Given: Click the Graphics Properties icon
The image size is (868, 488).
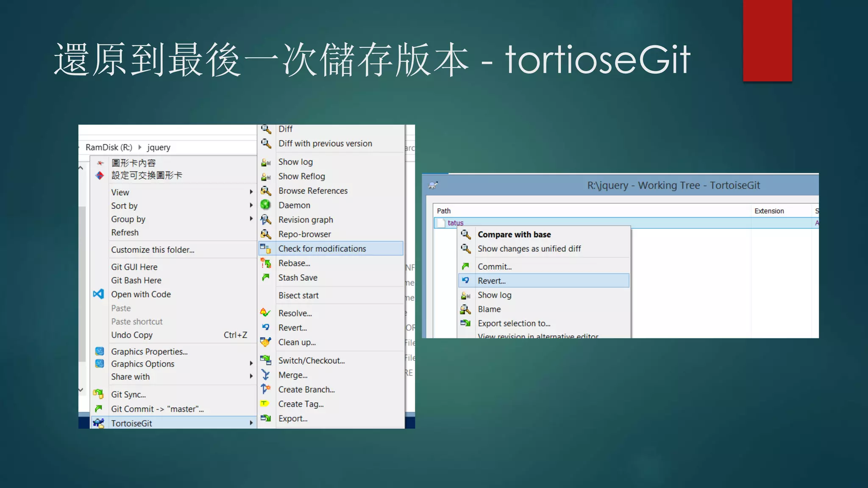Looking at the screenshot, I should tap(100, 351).
